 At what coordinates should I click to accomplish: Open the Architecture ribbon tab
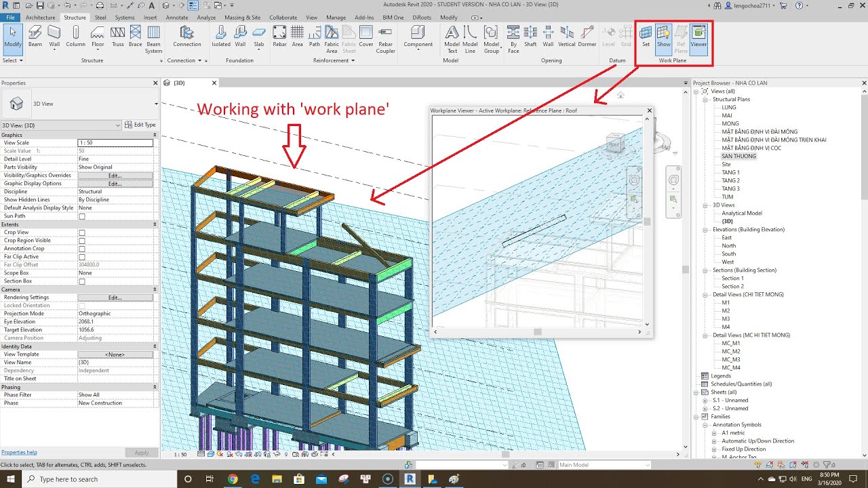41,18
